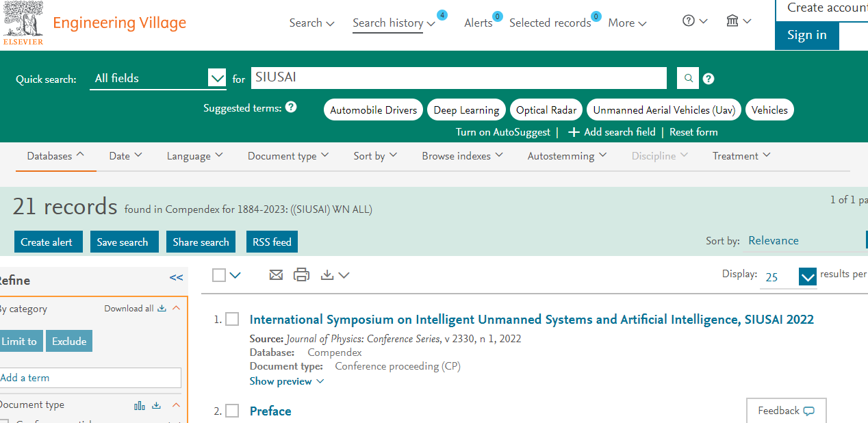The height and width of the screenshot is (423, 868).
Task: Open the Document type bar chart icon
Action: [x=140, y=405]
